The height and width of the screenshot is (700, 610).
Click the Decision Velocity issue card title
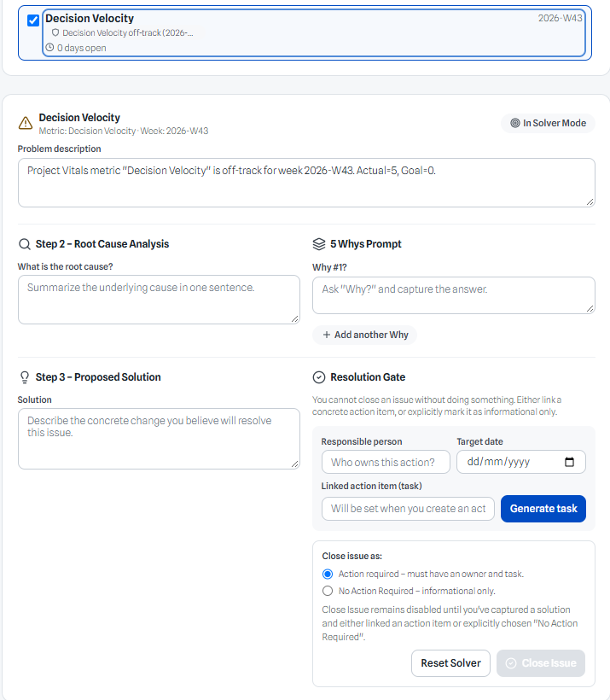[x=90, y=18]
